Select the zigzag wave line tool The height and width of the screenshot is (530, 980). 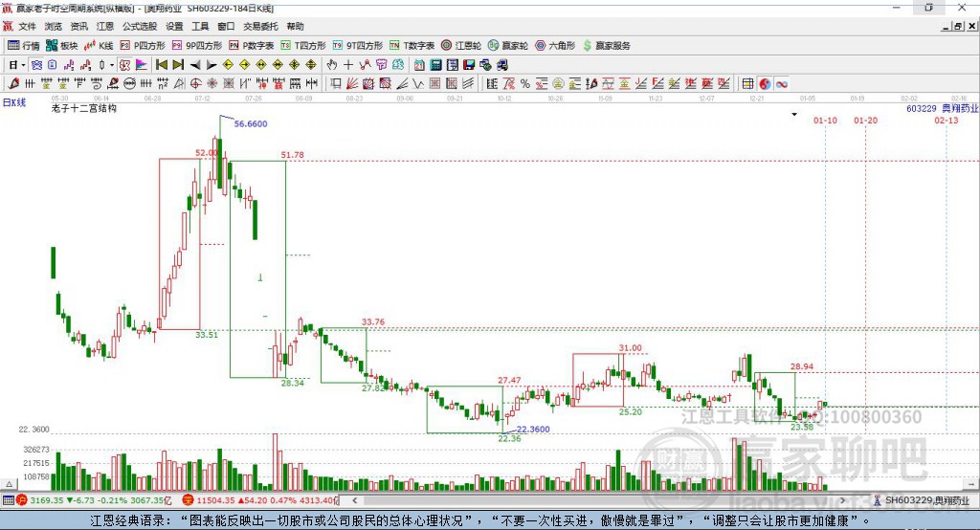coord(418,84)
